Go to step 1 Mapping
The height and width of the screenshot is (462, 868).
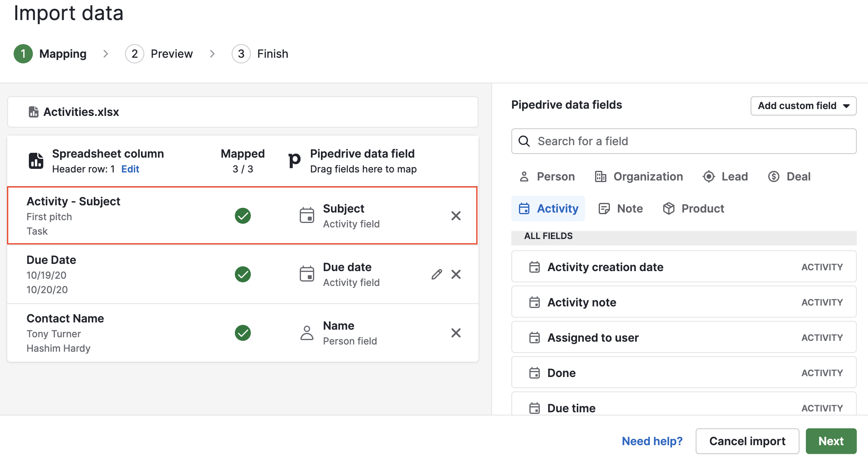click(x=50, y=54)
